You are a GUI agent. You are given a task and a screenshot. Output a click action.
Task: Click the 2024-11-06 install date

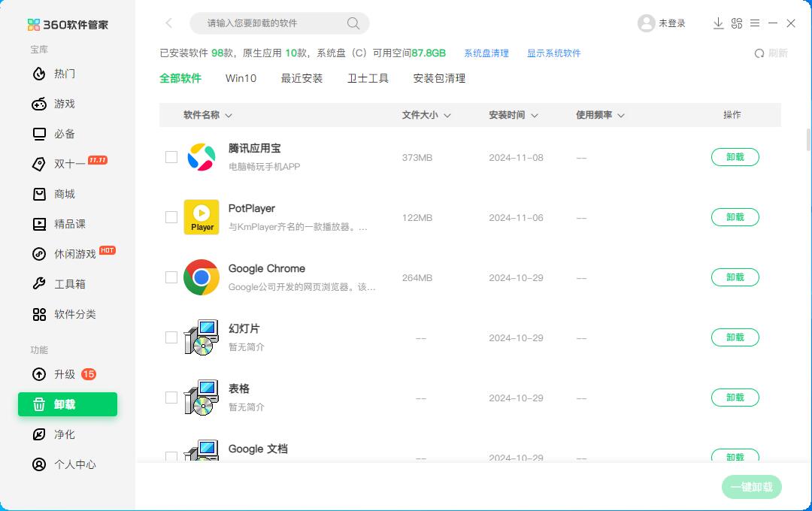[516, 217]
